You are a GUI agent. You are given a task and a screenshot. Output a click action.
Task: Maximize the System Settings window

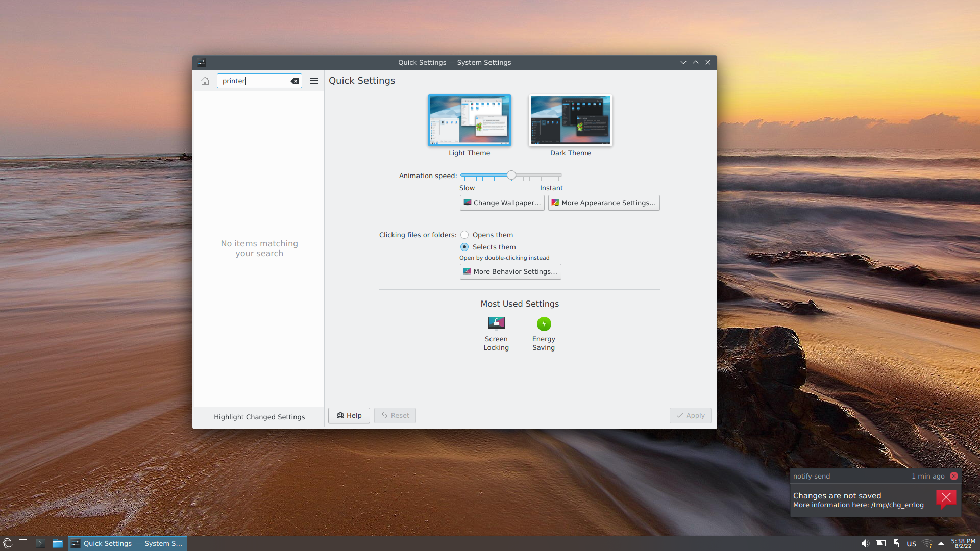tap(696, 62)
